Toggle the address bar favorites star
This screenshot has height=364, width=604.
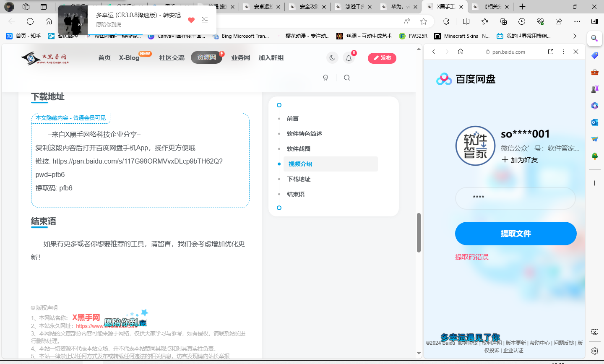pos(424,21)
